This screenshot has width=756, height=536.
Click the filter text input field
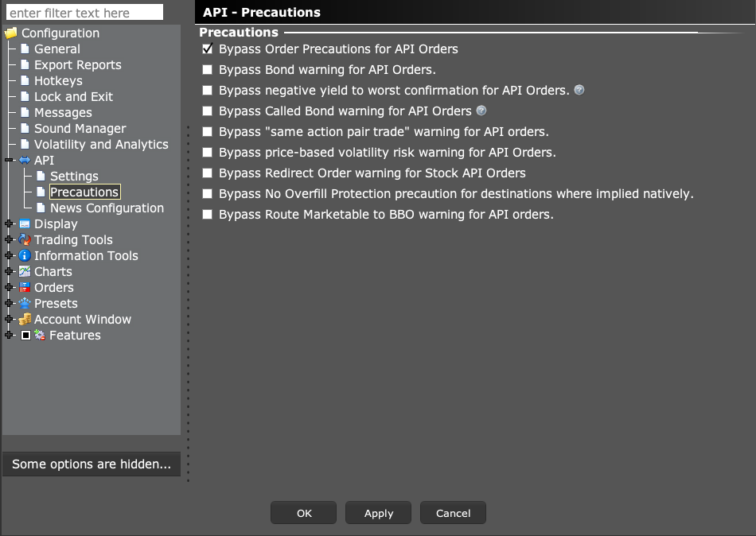coord(85,13)
